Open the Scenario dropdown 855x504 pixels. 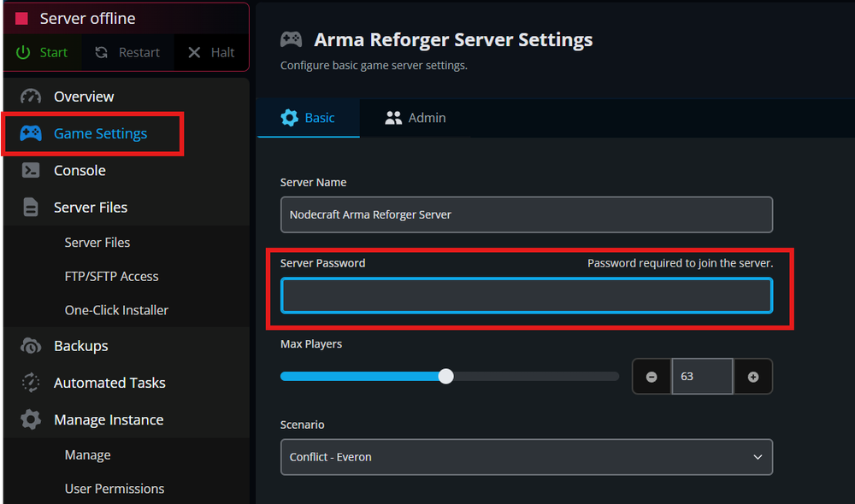(526, 457)
